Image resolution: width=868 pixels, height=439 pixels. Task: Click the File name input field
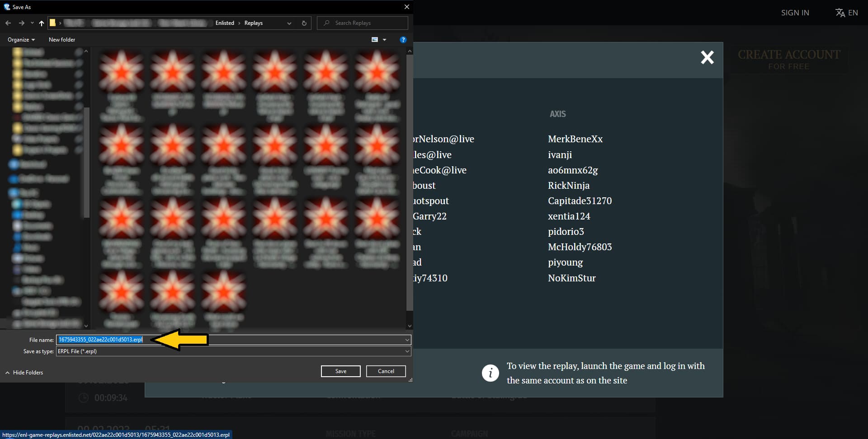click(271, 340)
